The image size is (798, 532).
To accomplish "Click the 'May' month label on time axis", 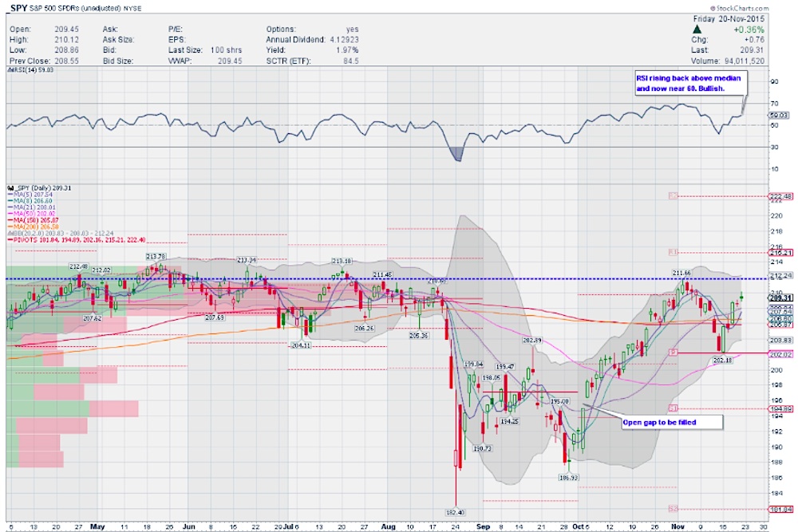I will (97, 527).
